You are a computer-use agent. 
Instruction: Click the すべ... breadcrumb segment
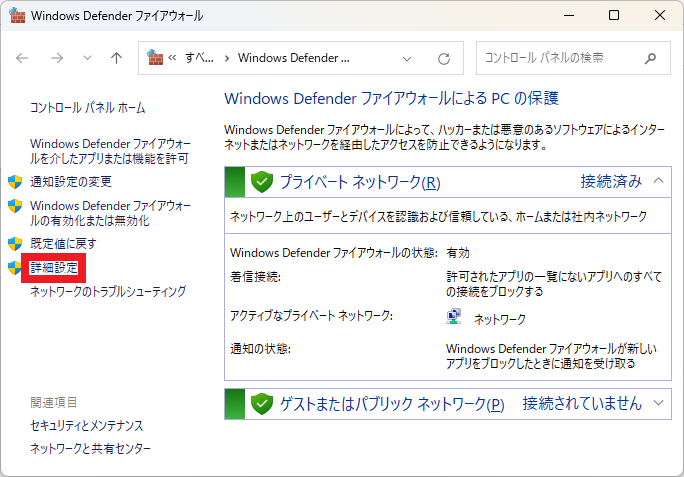(x=199, y=58)
